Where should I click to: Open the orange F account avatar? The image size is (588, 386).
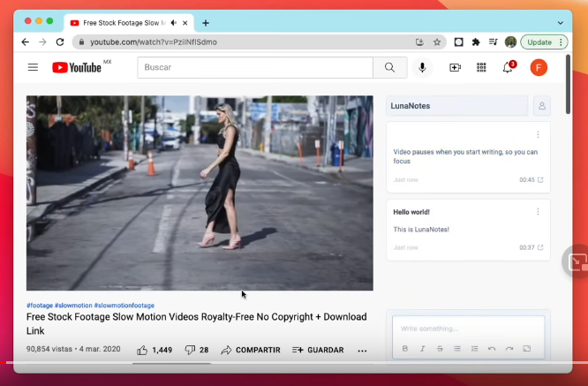click(x=539, y=67)
